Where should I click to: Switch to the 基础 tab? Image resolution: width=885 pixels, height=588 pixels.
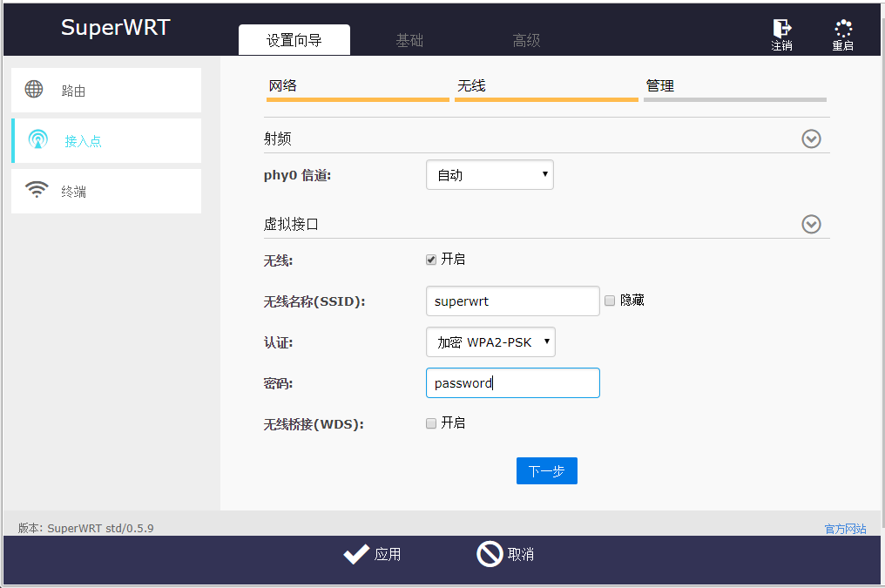coord(409,40)
